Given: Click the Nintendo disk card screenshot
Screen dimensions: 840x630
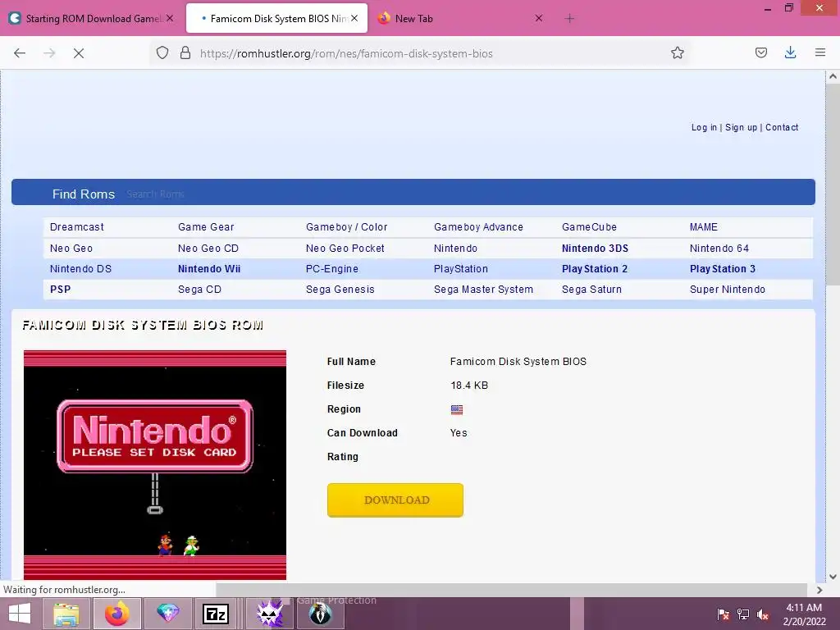Looking at the screenshot, I should pos(155,465).
